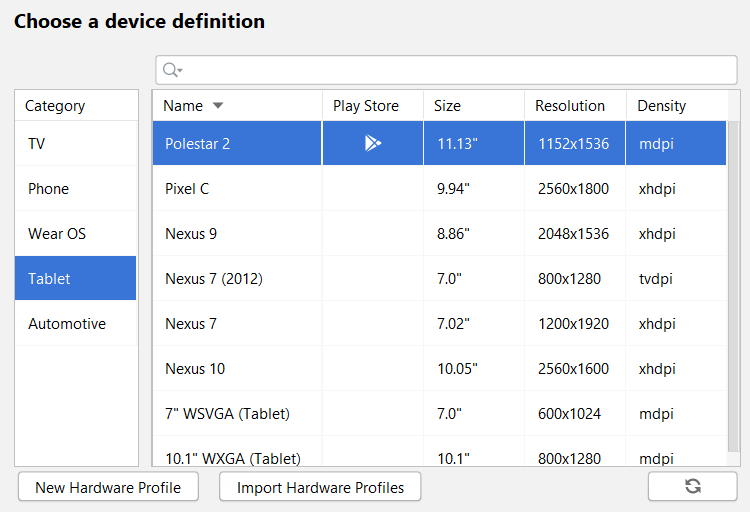Click Import Hardware Profiles button
750x512 pixels.
click(x=320, y=487)
